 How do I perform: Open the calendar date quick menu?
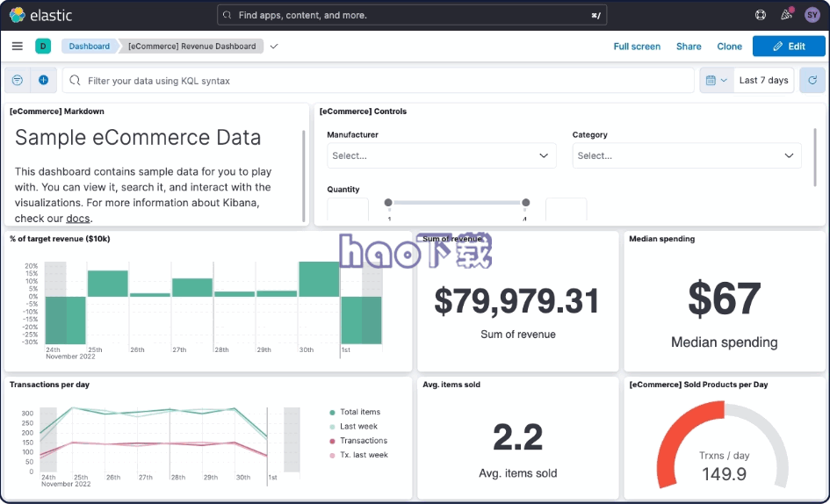pyautogui.click(x=717, y=80)
